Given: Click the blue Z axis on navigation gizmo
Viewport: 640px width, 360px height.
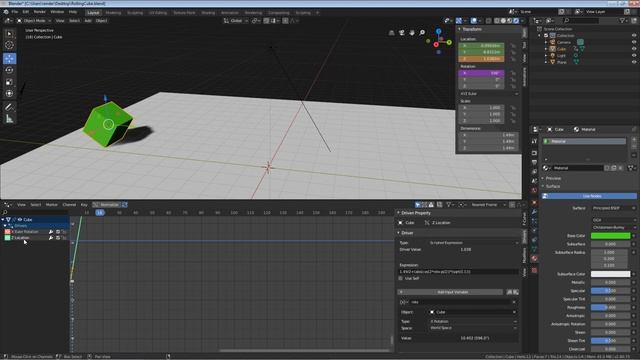Looking at the screenshot, I should (x=438, y=31).
